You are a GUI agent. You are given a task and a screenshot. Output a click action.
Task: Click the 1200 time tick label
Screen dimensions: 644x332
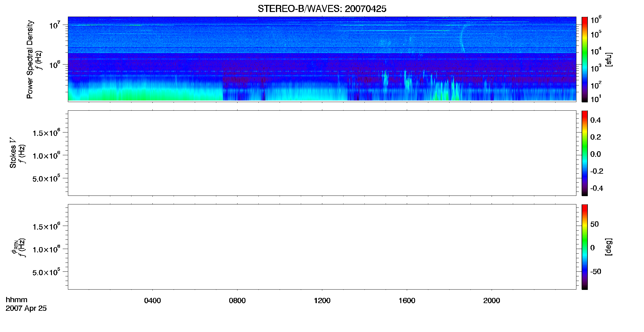[x=322, y=301]
